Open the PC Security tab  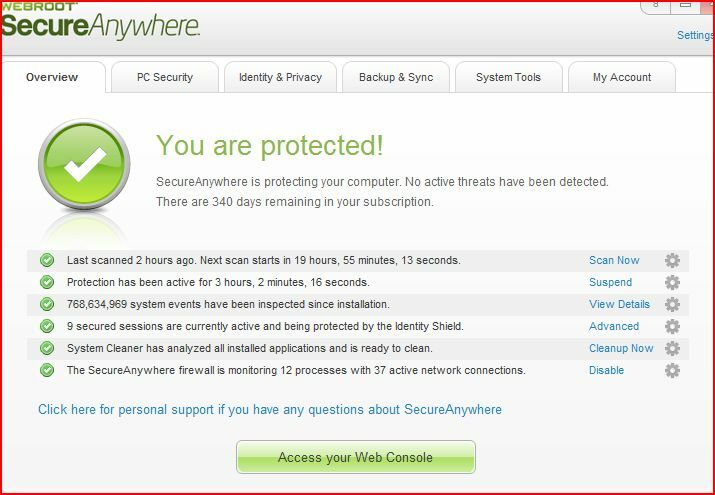[165, 77]
